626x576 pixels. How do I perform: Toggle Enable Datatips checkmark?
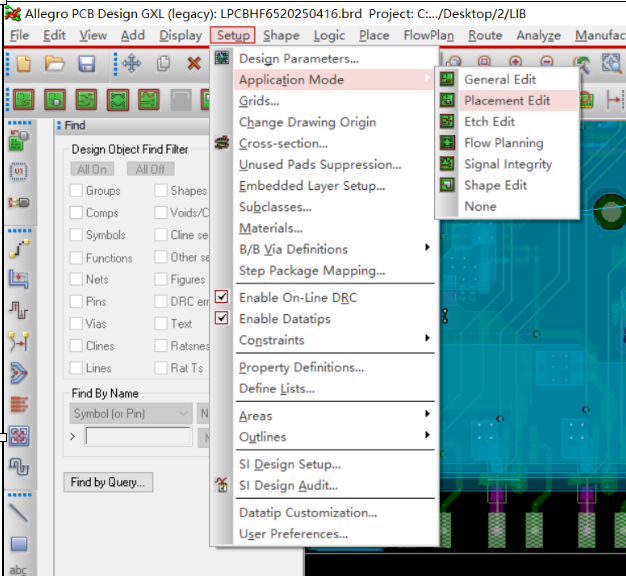[x=222, y=318]
